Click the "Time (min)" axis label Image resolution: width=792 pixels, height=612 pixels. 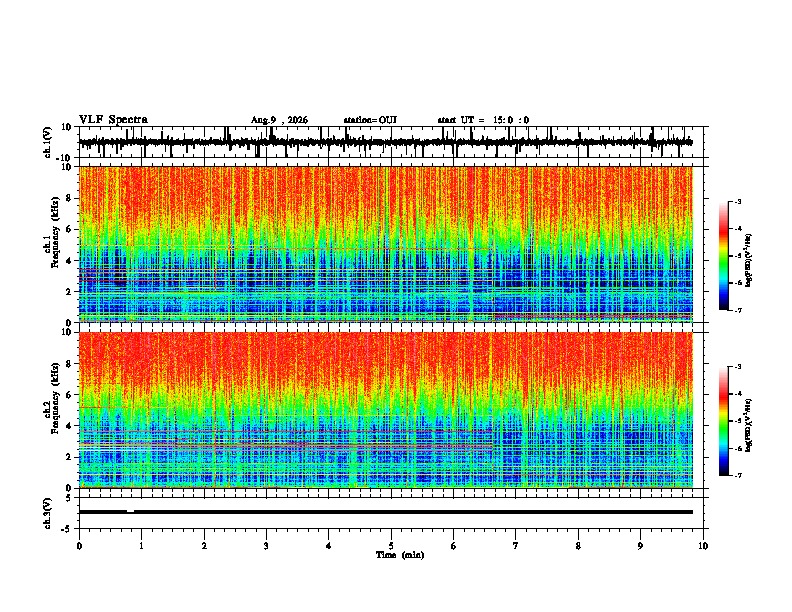click(400, 555)
